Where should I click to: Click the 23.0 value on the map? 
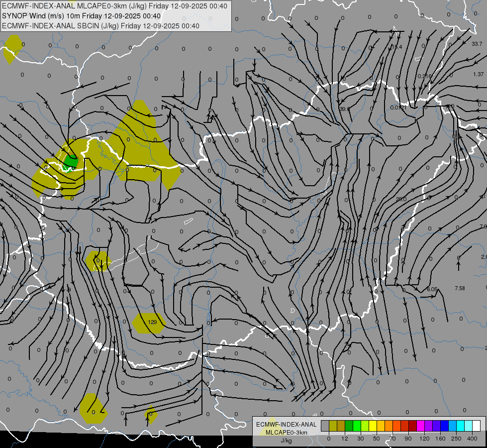click(x=401, y=199)
